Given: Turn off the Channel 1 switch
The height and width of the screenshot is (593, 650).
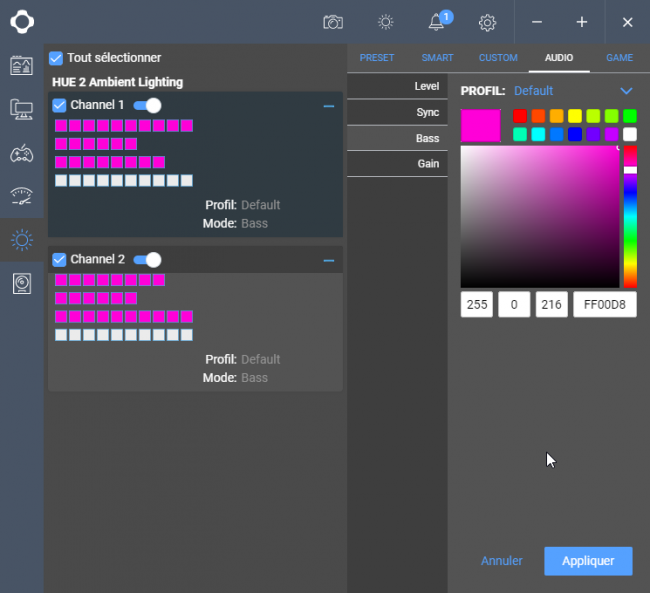Looking at the screenshot, I should 147,105.
